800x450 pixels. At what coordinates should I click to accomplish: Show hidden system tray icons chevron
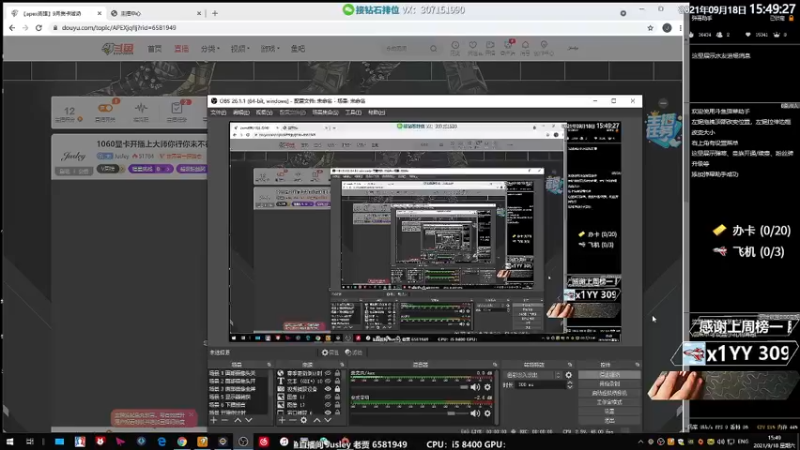[x=640, y=442]
